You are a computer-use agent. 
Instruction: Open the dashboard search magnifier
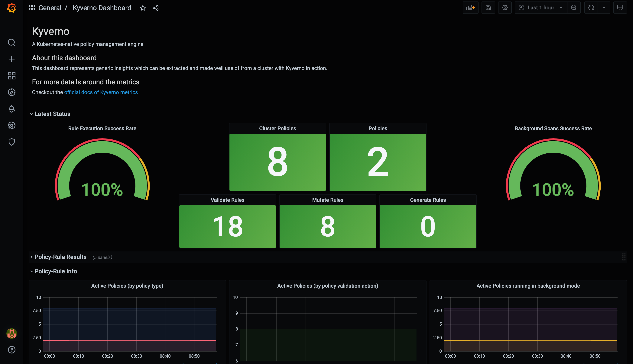[x=11, y=43]
